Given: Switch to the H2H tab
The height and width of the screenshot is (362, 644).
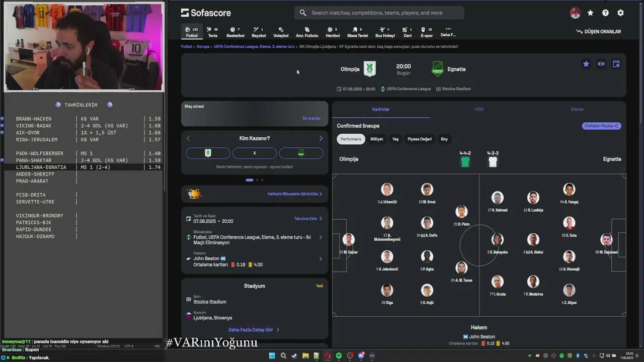Looking at the screenshot, I should coord(479,109).
